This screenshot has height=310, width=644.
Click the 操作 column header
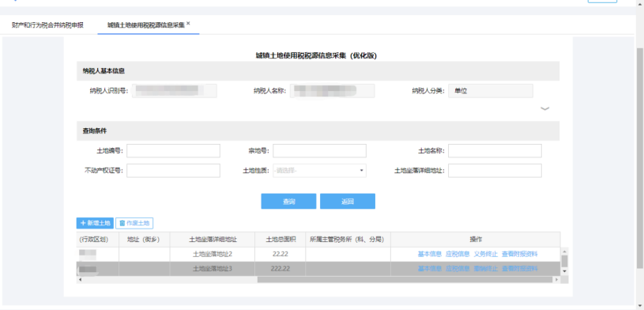[475, 240]
